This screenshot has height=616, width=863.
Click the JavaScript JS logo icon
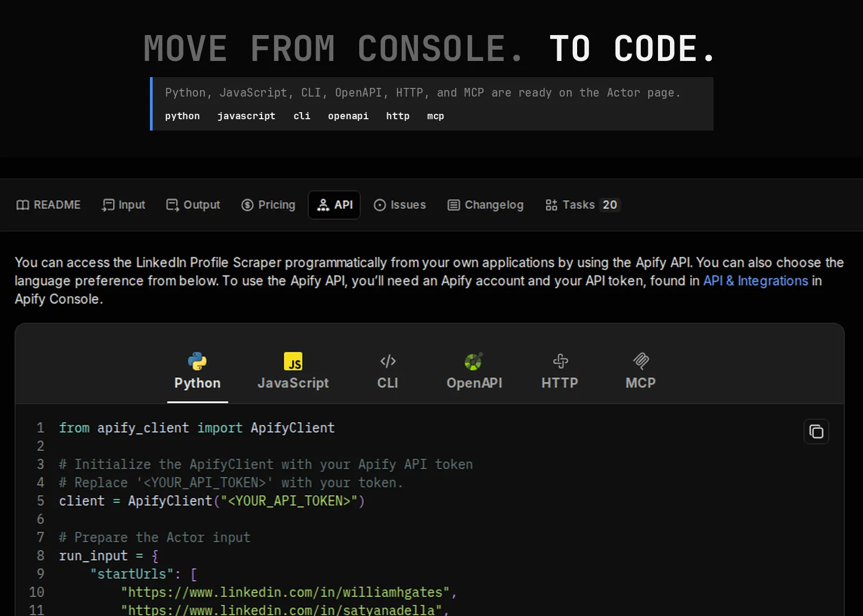tap(293, 361)
